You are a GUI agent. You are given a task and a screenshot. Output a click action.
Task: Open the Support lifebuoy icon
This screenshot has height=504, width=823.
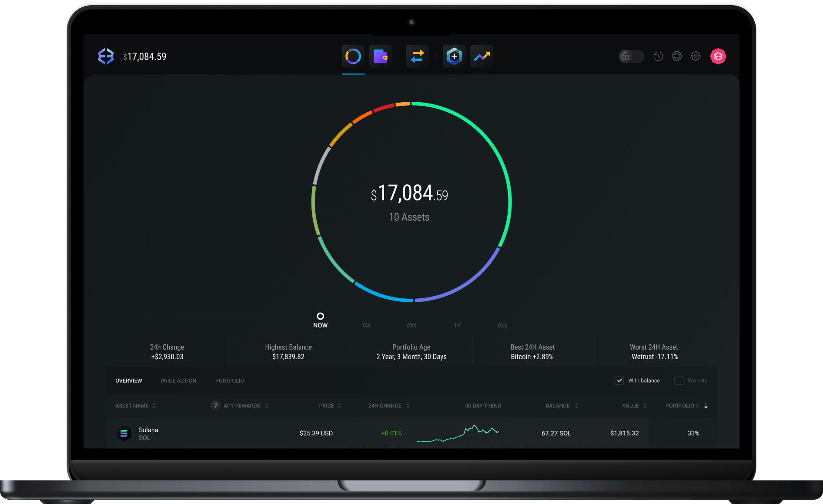tap(677, 56)
